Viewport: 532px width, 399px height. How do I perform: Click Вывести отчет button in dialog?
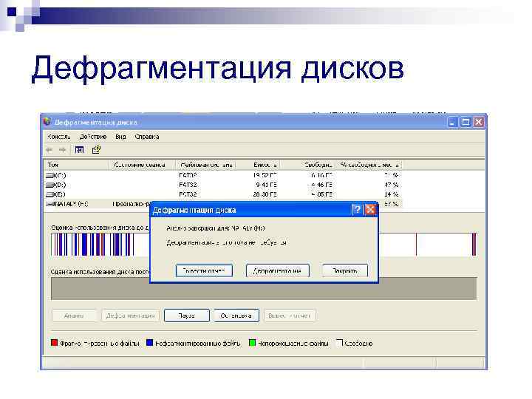(x=204, y=270)
